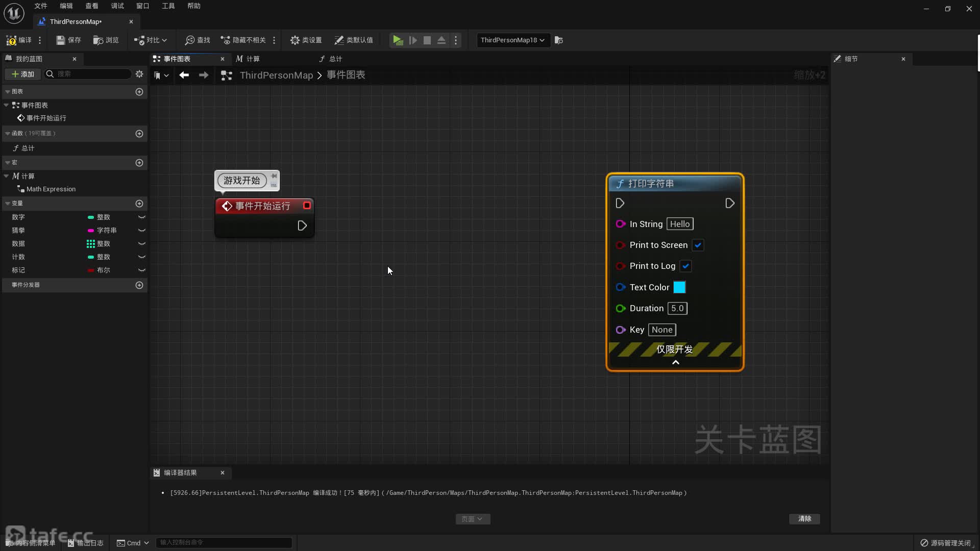Open the 调试 menu
The image size is (980, 551).
(x=117, y=6)
